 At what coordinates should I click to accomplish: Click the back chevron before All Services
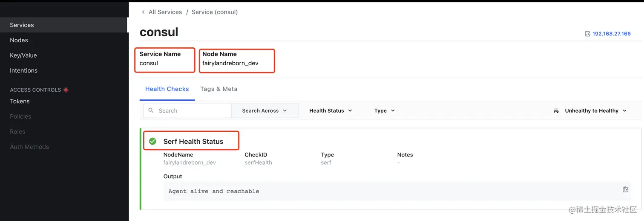click(x=143, y=12)
